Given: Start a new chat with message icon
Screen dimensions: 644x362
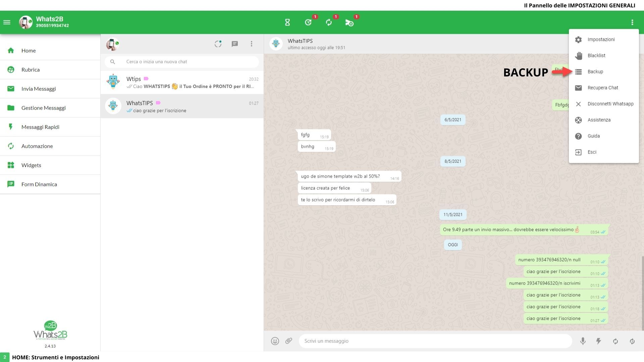Looking at the screenshot, I should coord(235,44).
